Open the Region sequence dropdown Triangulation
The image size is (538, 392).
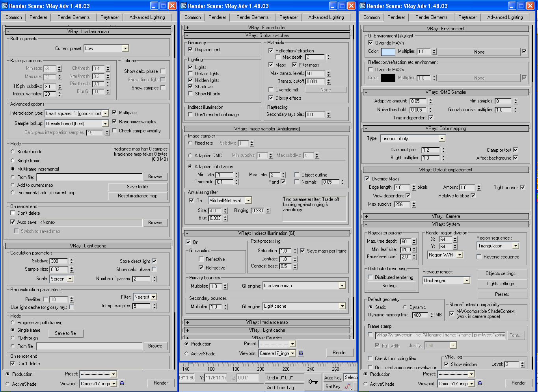click(498, 246)
